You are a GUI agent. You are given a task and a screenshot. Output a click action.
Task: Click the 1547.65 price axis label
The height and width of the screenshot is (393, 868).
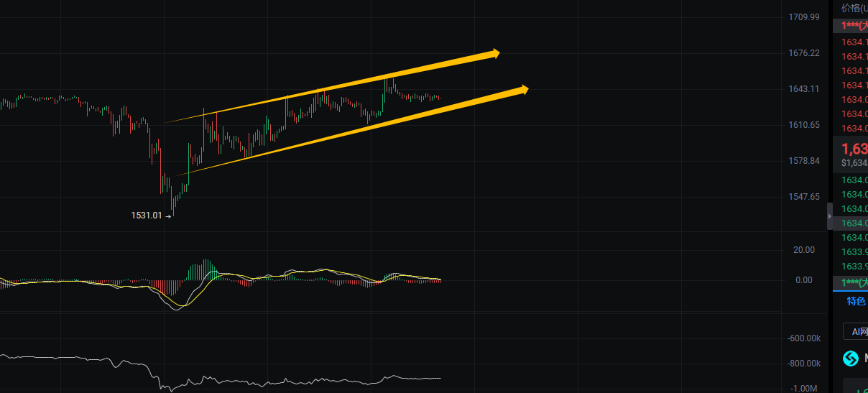pos(804,197)
